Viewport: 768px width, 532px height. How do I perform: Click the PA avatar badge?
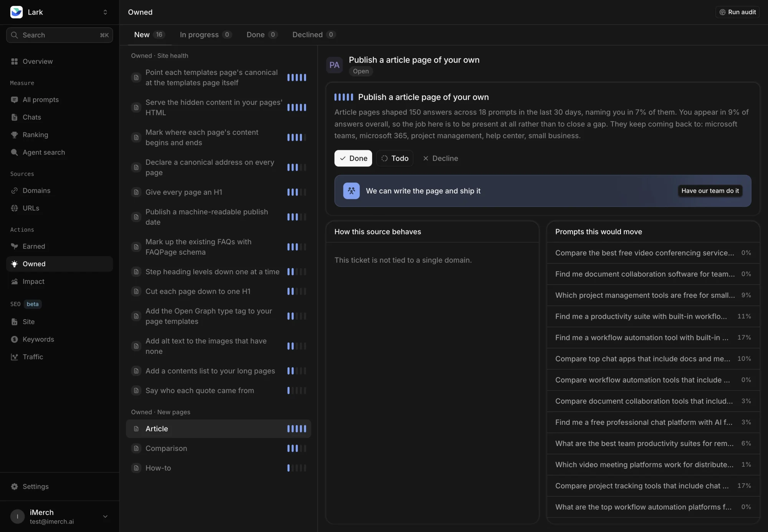334,65
